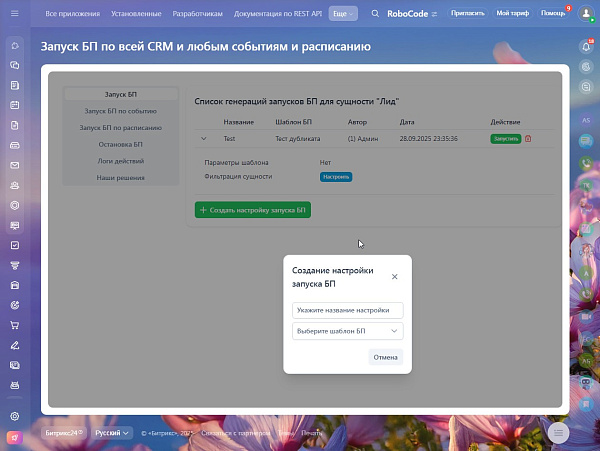Open the Выберите шаблон БП dropdown
The image size is (600, 451).
coord(347,331)
